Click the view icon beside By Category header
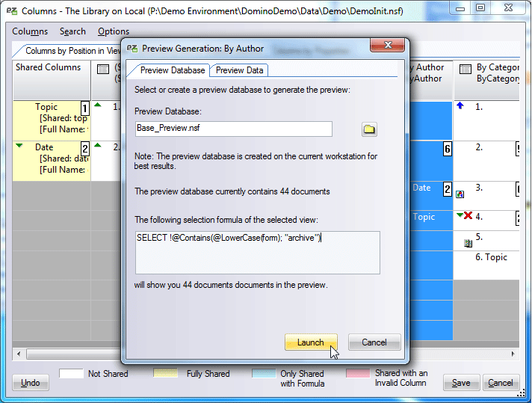 point(466,70)
